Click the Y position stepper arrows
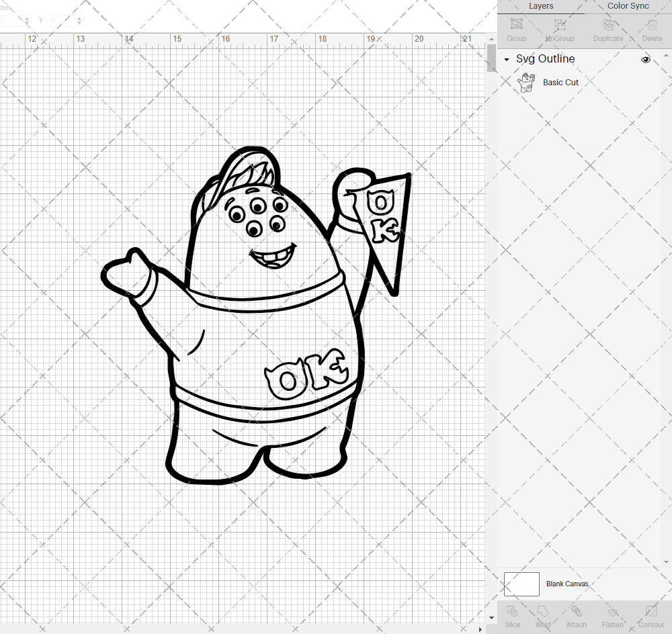The image size is (672, 634). (x=79, y=20)
